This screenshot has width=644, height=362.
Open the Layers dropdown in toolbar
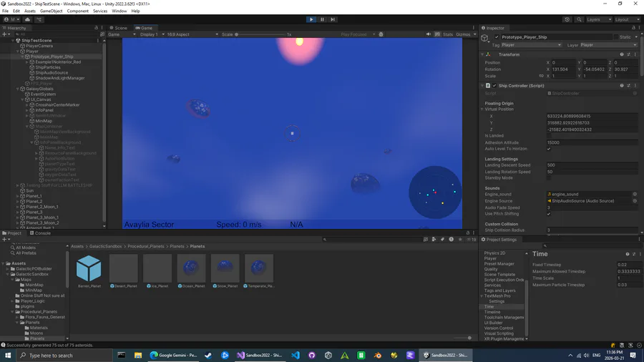tap(599, 19)
